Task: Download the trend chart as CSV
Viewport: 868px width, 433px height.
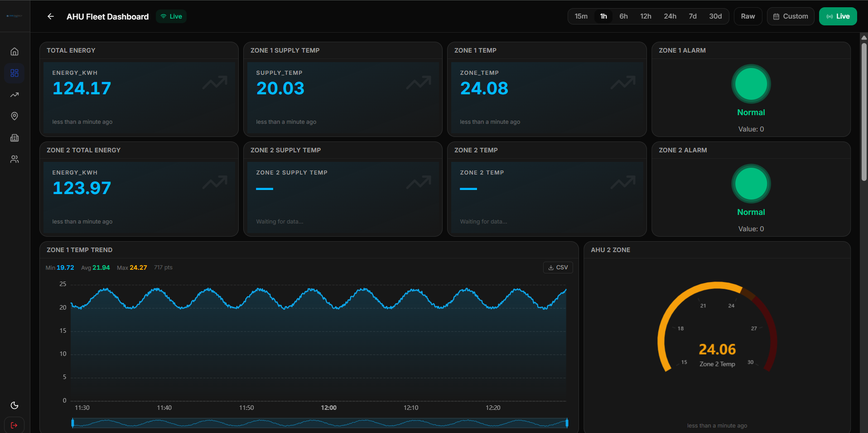Action: (558, 268)
